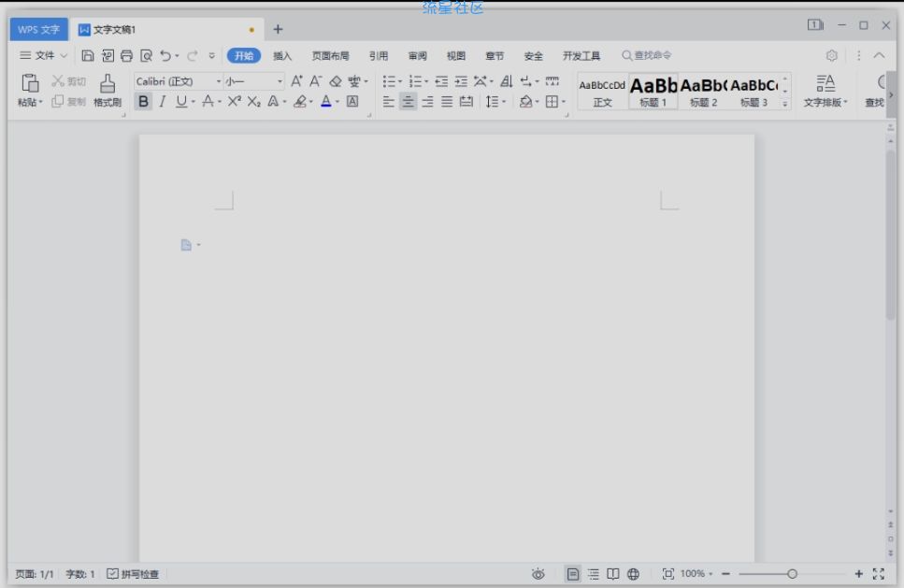Click the zoom slider handle
The image size is (904, 588).
click(x=792, y=574)
